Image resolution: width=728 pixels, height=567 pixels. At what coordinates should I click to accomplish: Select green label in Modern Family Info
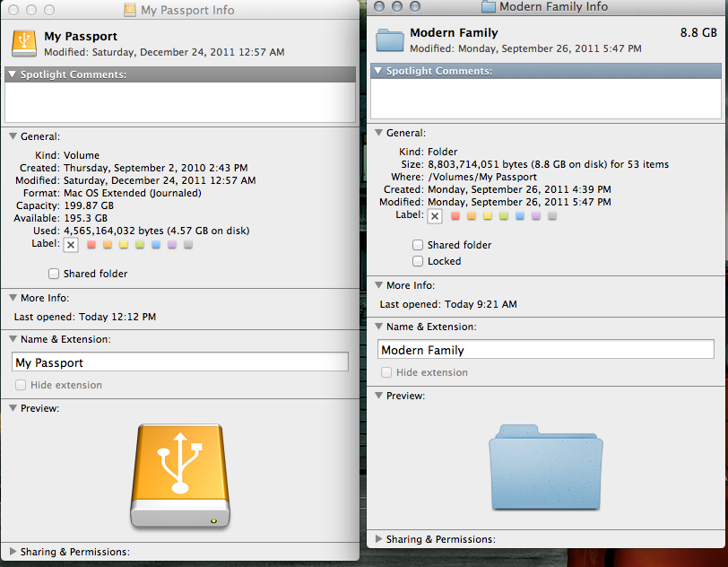point(504,215)
